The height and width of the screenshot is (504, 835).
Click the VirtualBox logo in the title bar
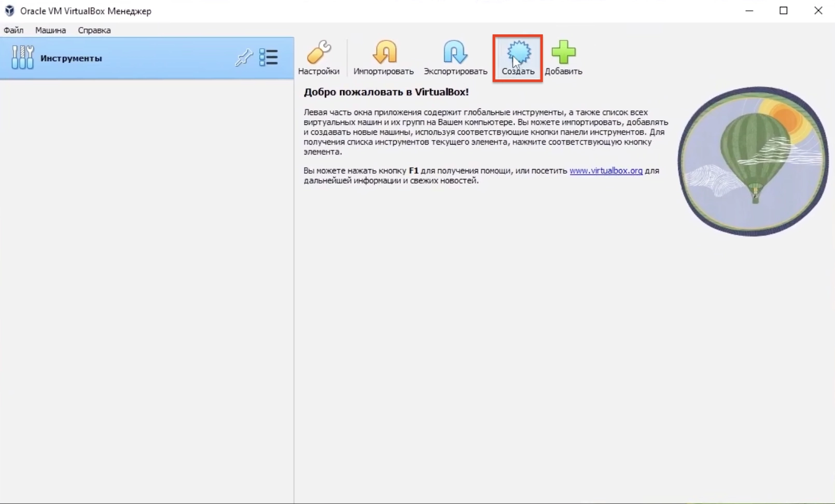pos(8,10)
